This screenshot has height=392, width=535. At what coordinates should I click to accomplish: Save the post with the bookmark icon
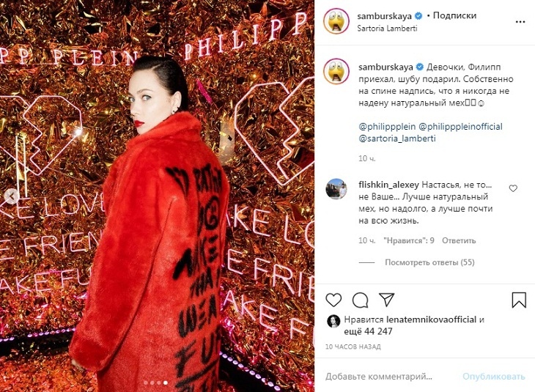(519, 300)
